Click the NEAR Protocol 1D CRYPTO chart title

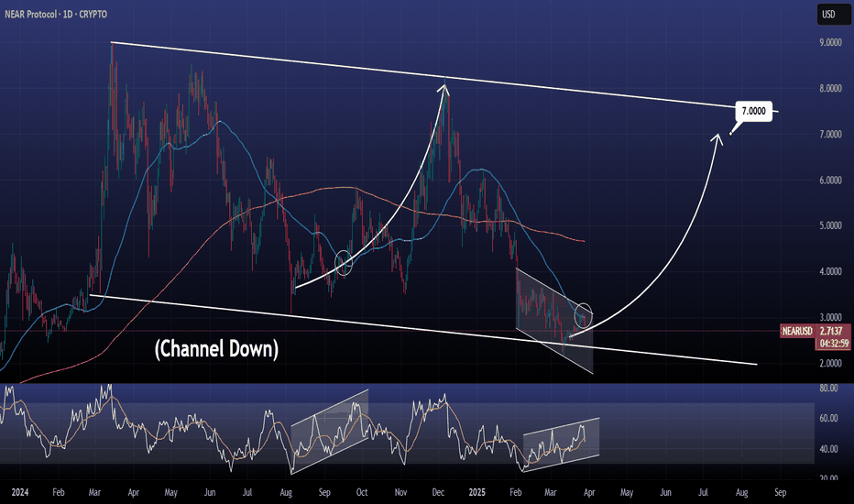[56, 14]
